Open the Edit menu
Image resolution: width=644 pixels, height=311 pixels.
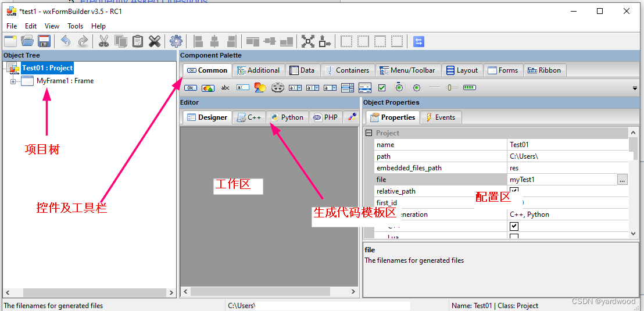pyautogui.click(x=31, y=26)
